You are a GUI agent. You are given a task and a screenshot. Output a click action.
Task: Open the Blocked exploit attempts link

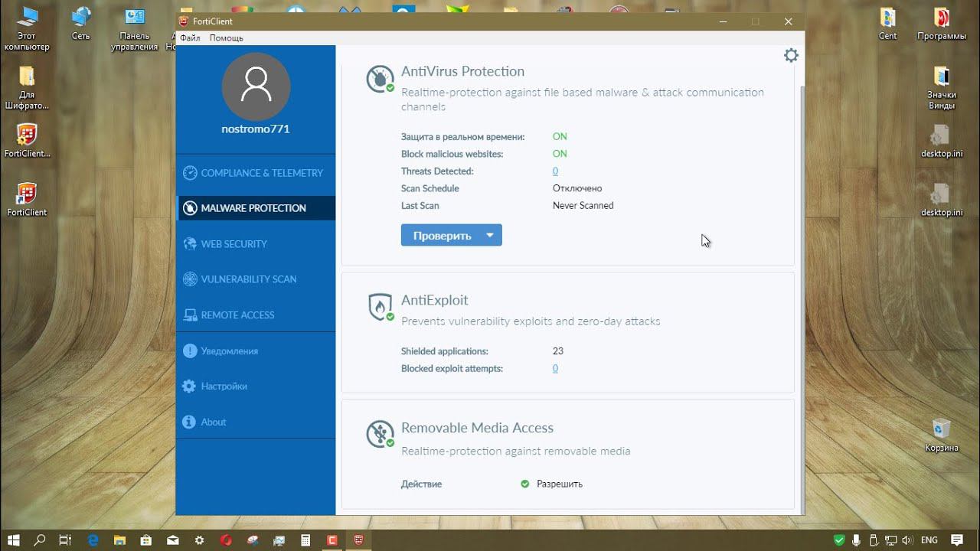[555, 369]
